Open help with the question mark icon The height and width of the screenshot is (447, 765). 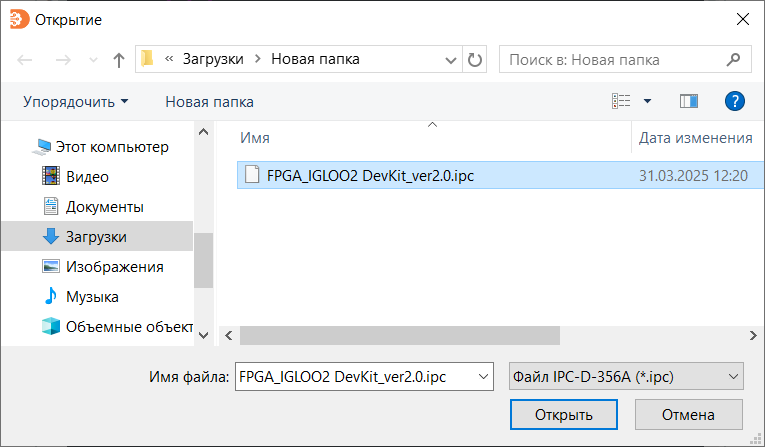pos(735,101)
